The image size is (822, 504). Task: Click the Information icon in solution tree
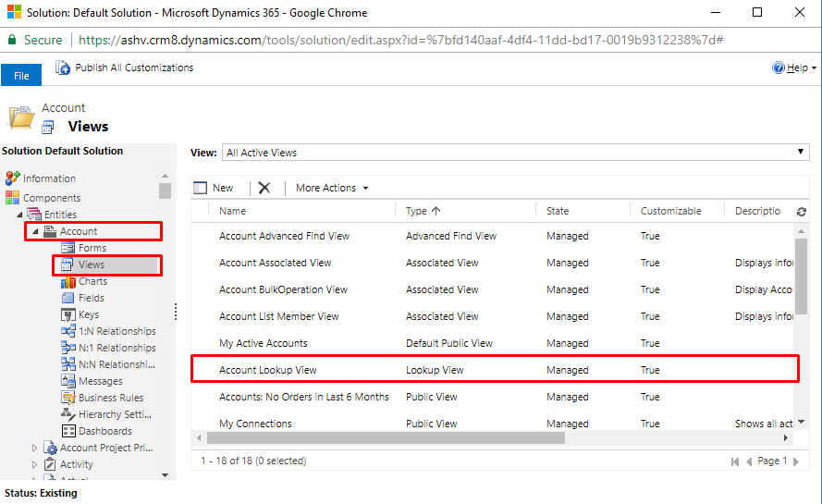pos(13,178)
